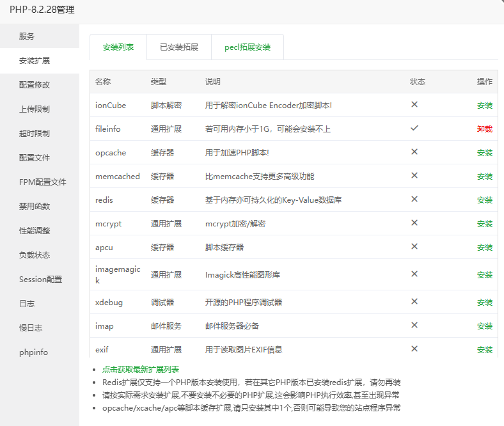
Task: Click the imagemagick status X icon
Action: pos(414,274)
